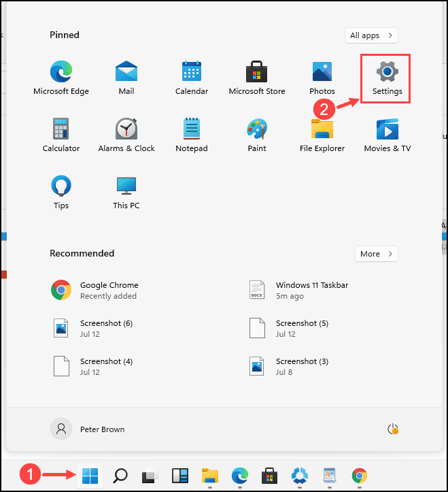Screen dimensions: 448x492
Task: Launch the Photos app
Action: click(x=322, y=78)
